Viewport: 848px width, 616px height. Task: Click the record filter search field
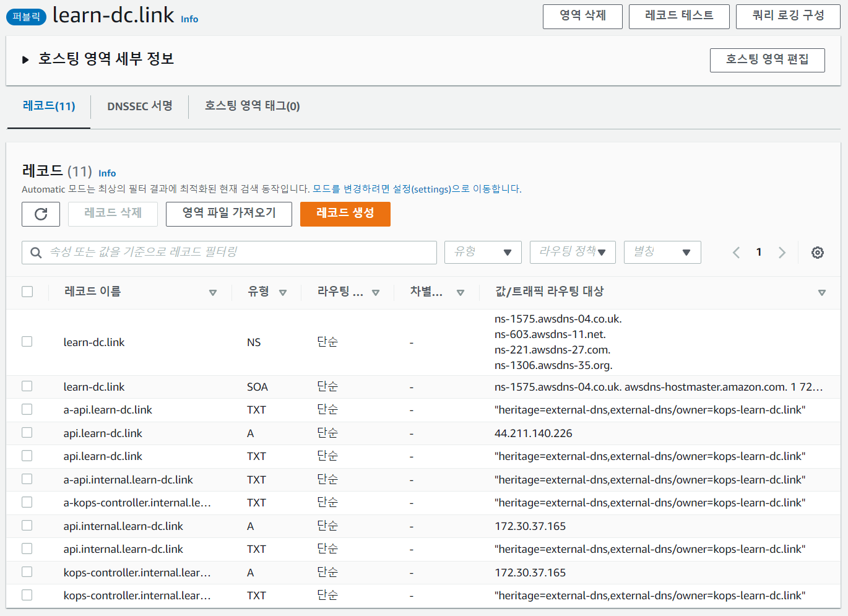click(235, 253)
